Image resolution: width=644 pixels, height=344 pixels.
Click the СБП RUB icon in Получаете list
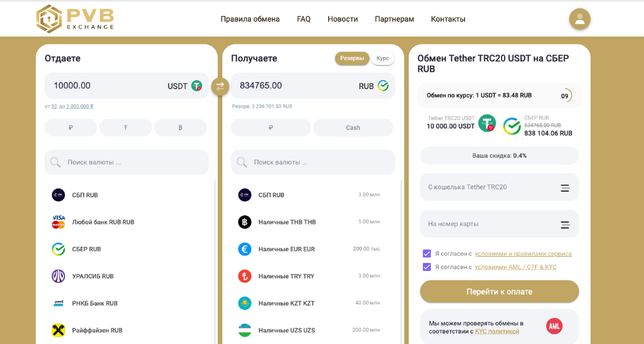(245, 195)
